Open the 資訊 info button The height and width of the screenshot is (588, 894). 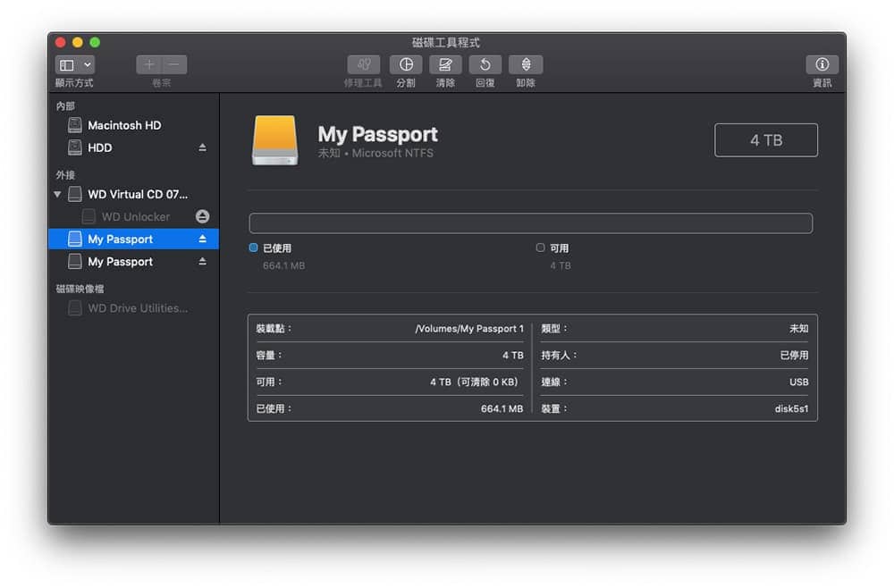(x=822, y=64)
